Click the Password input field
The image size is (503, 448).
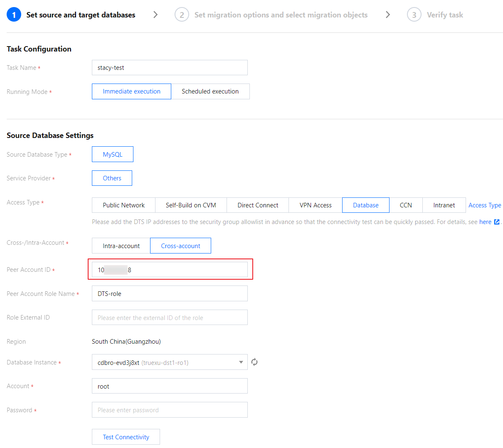[170, 410]
